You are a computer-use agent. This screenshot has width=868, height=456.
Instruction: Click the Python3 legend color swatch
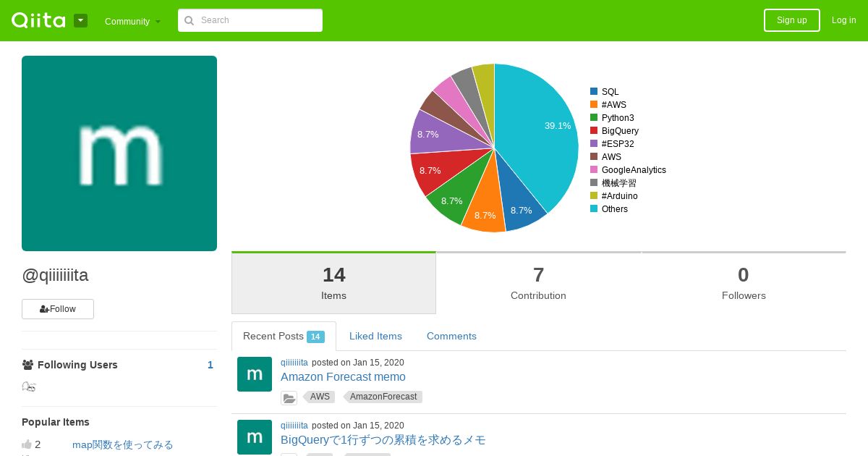(594, 118)
